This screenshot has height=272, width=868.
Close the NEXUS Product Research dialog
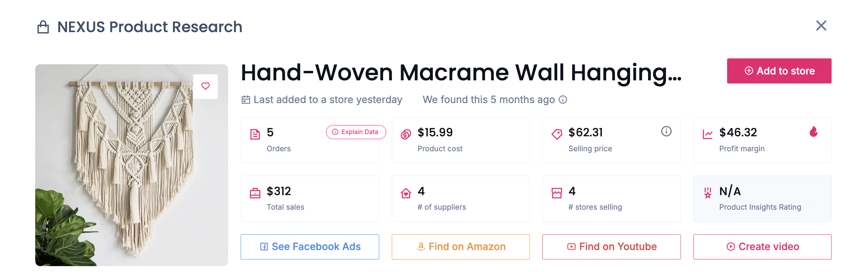(x=821, y=26)
